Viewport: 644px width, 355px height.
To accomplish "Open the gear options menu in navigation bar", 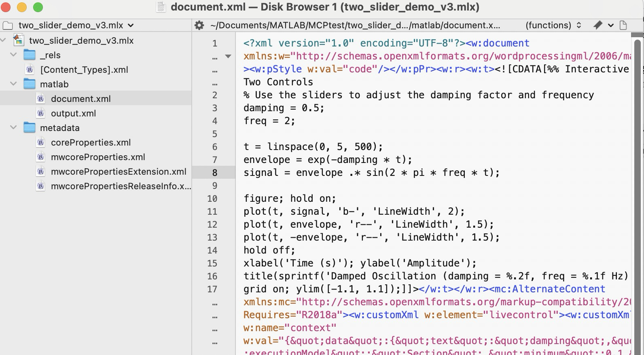I will 199,25.
